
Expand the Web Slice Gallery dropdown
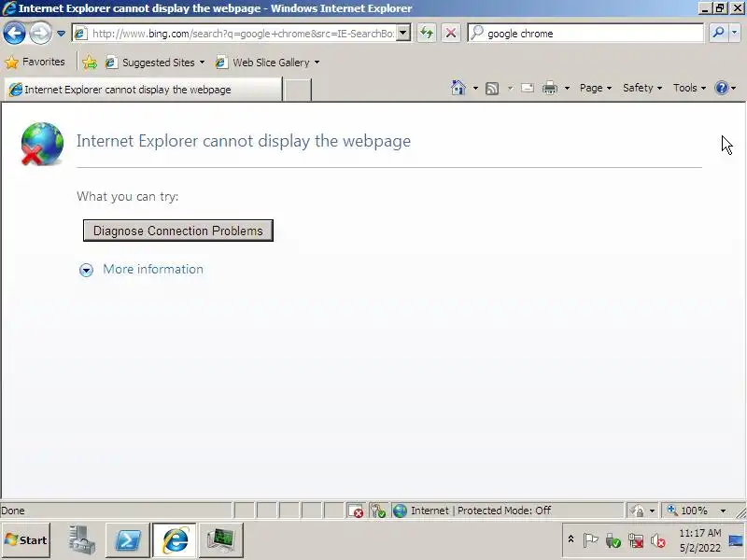click(317, 63)
